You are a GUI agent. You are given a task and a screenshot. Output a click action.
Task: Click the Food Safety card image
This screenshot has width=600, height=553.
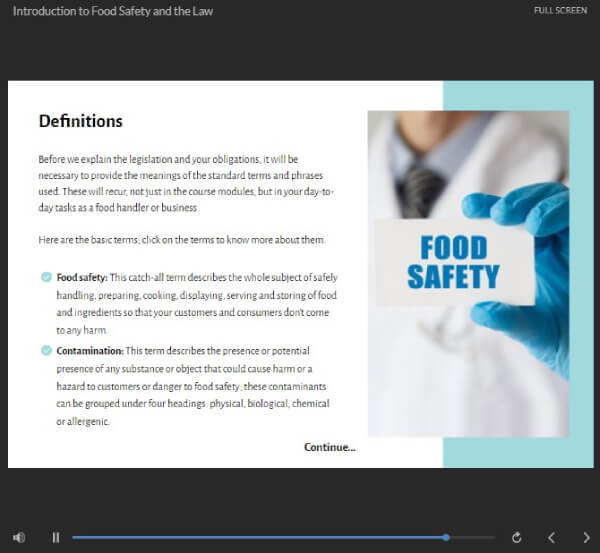468,274
